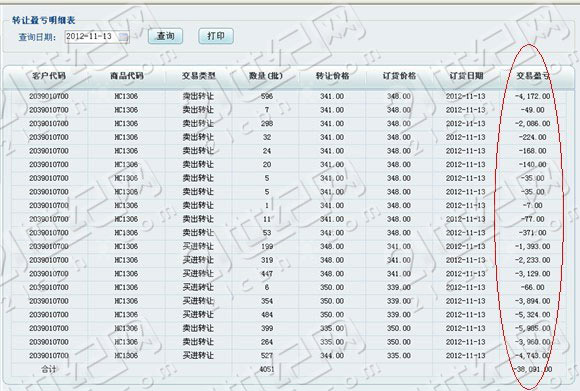
Task: Select the profit/loss cell -77.00
Action: point(533,219)
